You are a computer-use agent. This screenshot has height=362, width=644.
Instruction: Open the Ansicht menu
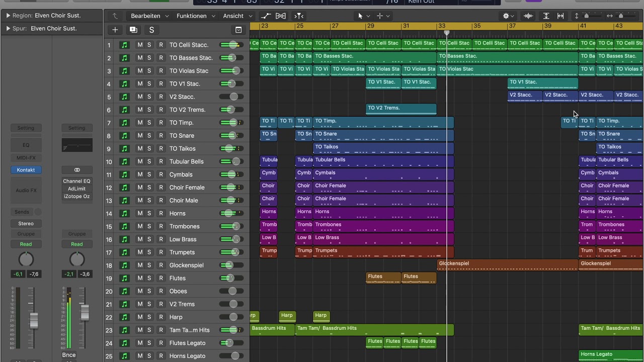(237, 16)
